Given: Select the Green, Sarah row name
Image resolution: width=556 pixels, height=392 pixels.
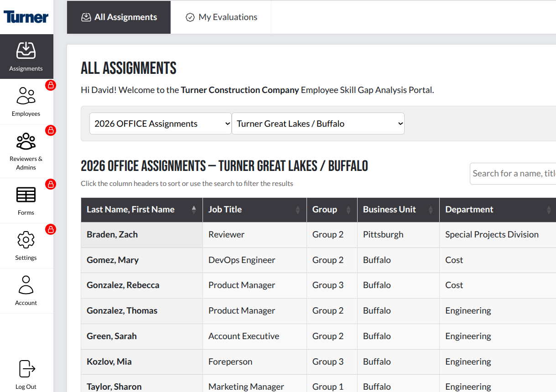Looking at the screenshot, I should pyautogui.click(x=112, y=336).
